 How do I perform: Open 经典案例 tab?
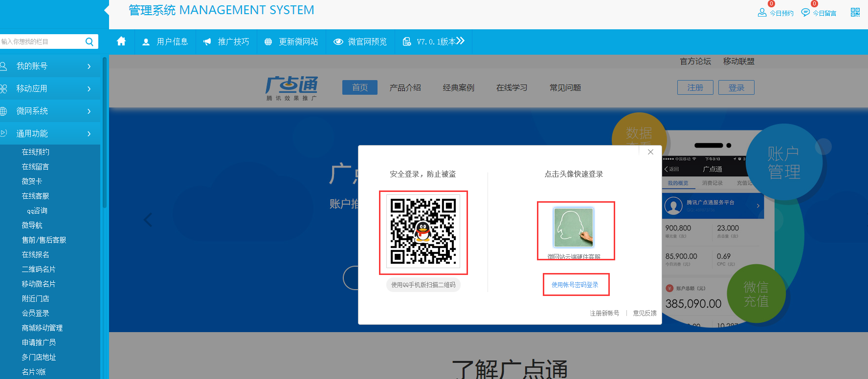tap(459, 87)
